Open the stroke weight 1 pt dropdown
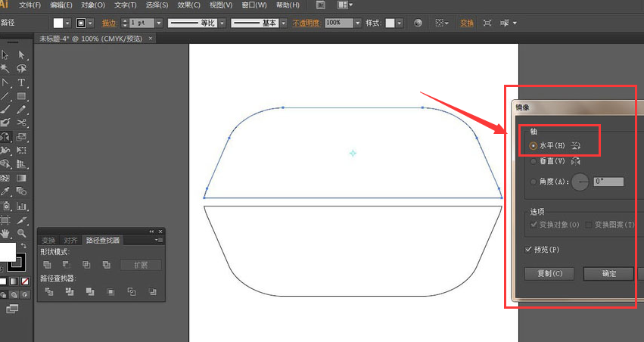The height and width of the screenshot is (342, 644). click(x=157, y=23)
